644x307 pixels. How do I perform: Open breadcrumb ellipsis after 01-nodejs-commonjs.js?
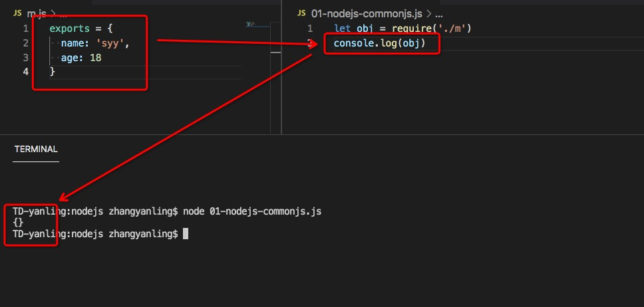click(438, 15)
